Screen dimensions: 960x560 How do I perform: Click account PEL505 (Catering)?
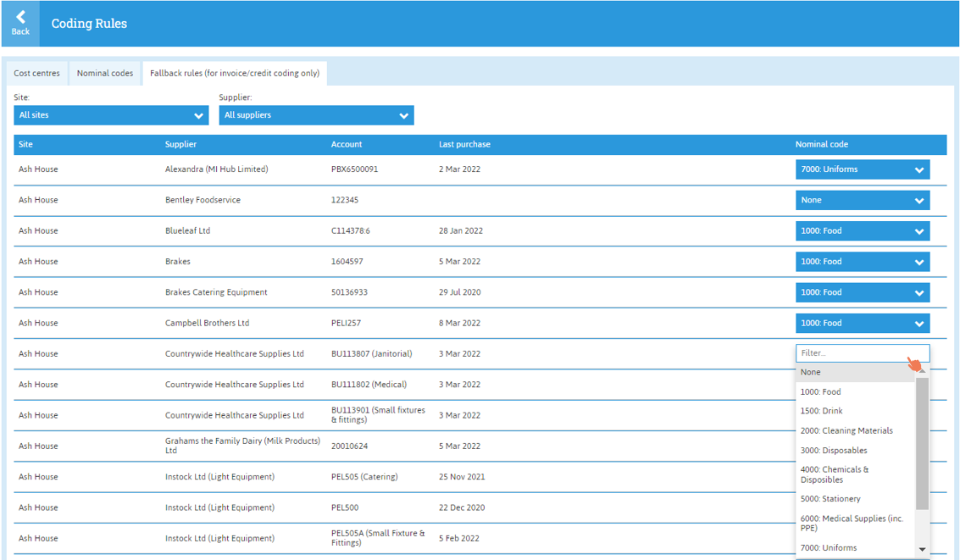pyautogui.click(x=364, y=477)
